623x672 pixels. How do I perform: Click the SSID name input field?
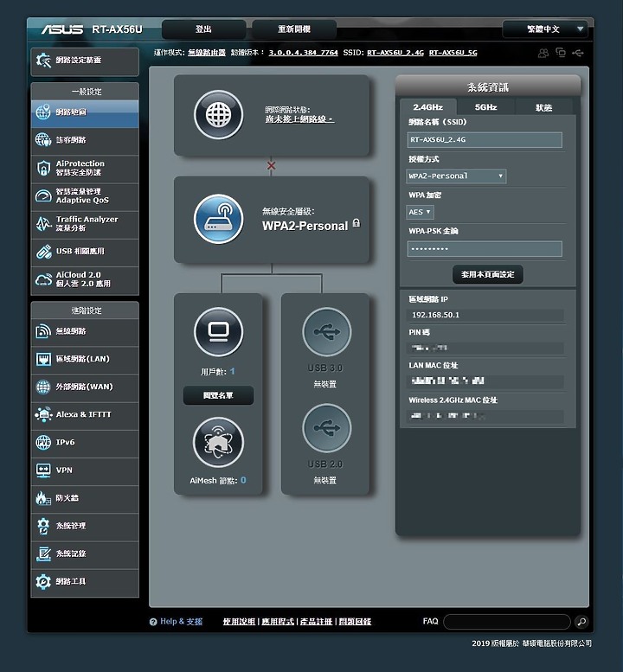coord(485,140)
